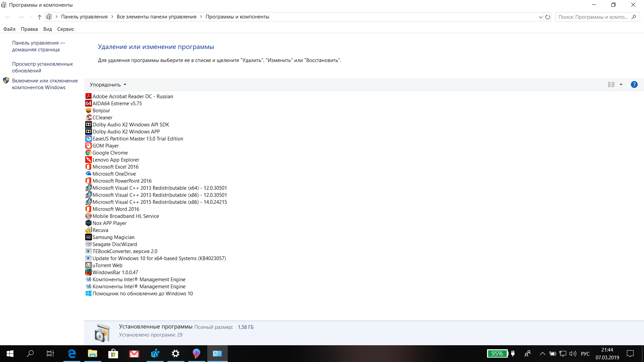The width and height of the screenshot is (644, 362).
Task: Refresh the address bar location
Action: (548, 17)
